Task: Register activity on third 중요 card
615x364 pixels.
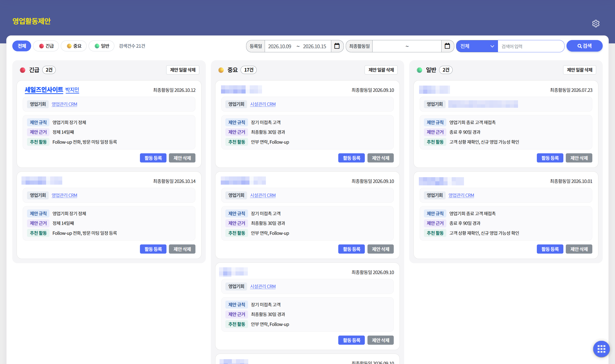Action: 352,340
